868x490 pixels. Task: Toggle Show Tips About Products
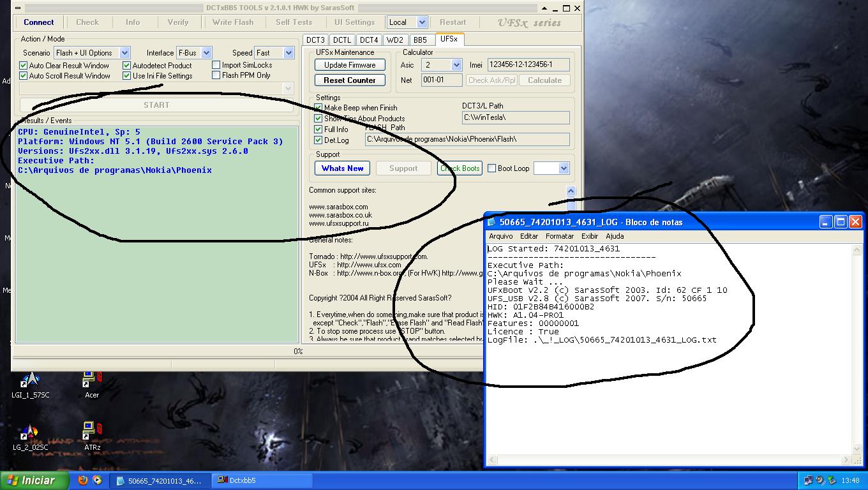(318, 119)
